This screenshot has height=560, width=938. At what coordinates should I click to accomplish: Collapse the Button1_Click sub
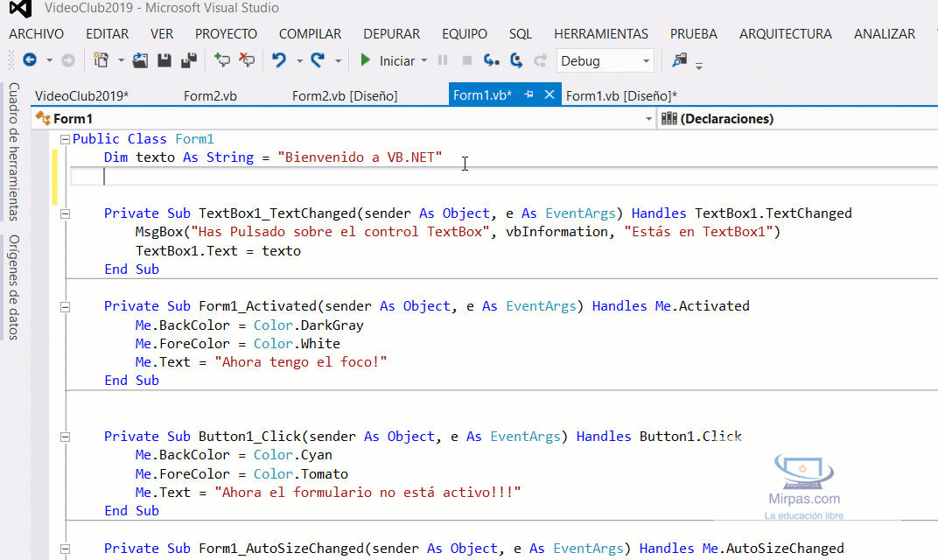click(x=66, y=437)
